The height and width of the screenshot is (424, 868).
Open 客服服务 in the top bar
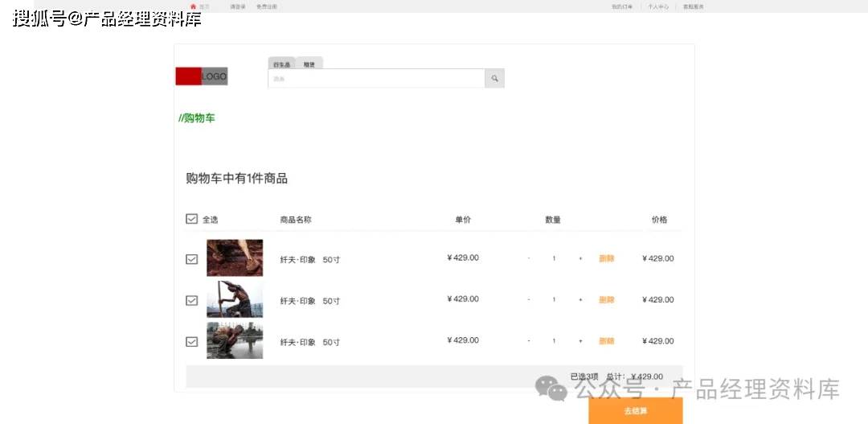693,6
